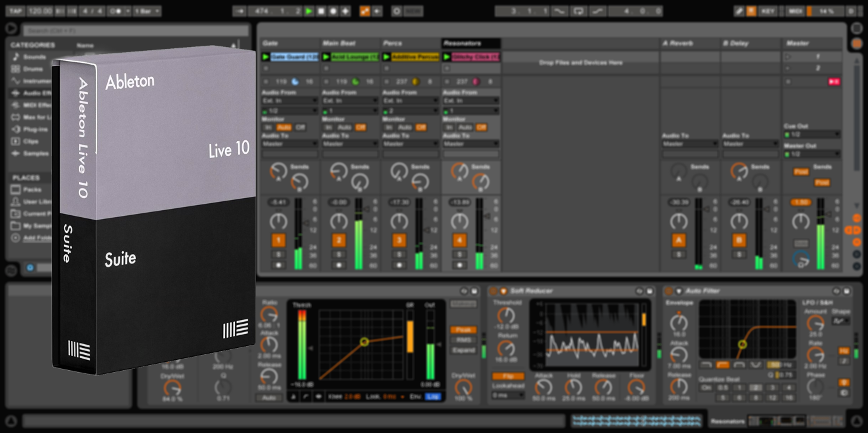Select the Gate track header
Viewport: 868px width, 433px height.
pos(290,43)
